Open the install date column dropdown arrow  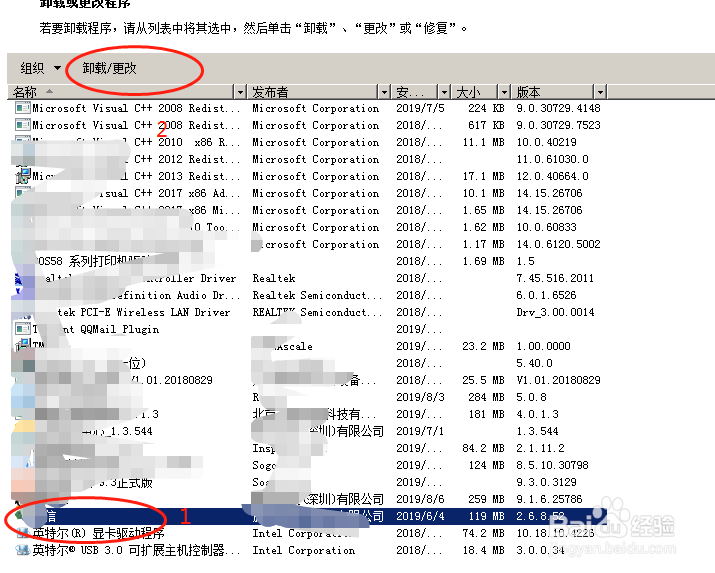(x=444, y=93)
